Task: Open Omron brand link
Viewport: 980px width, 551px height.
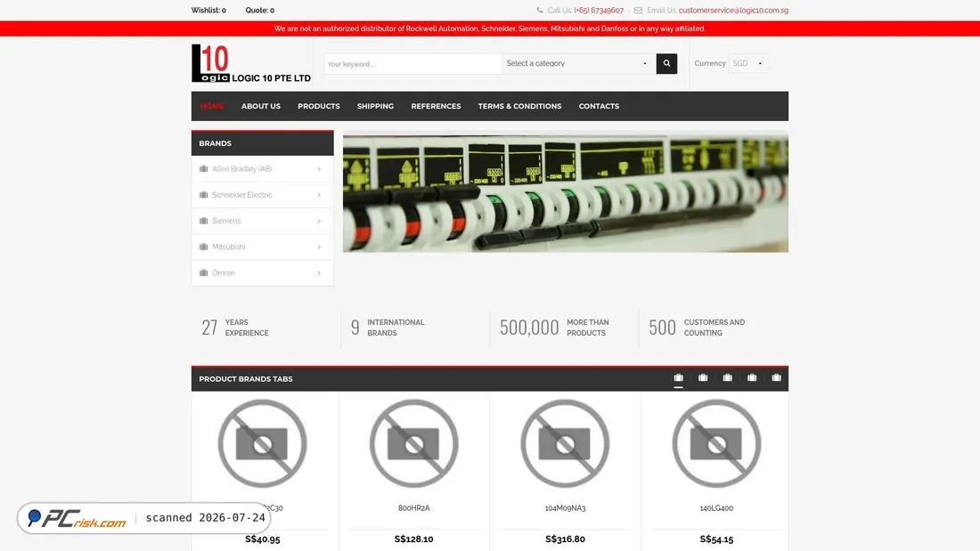Action: [x=223, y=273]
